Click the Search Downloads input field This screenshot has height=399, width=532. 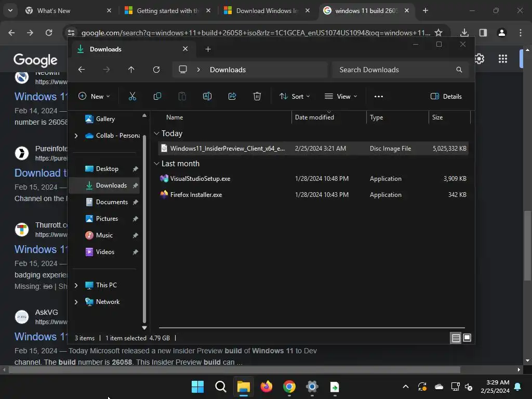(x=401, y=70)
